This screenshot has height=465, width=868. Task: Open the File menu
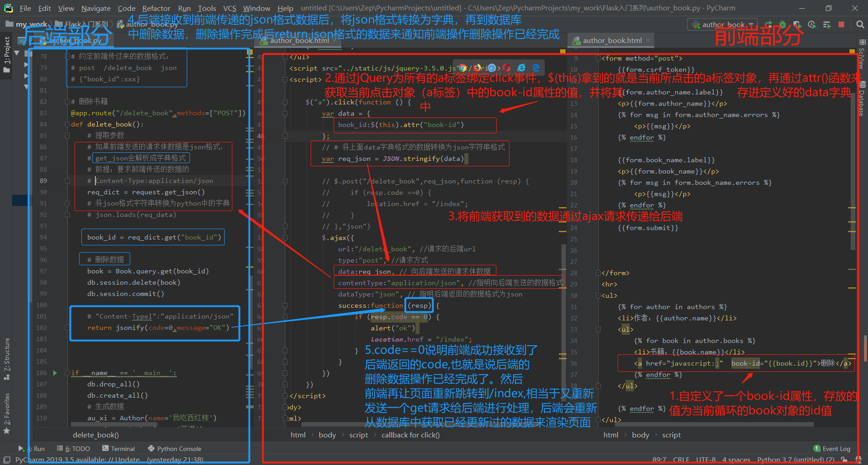coord(25,8)
